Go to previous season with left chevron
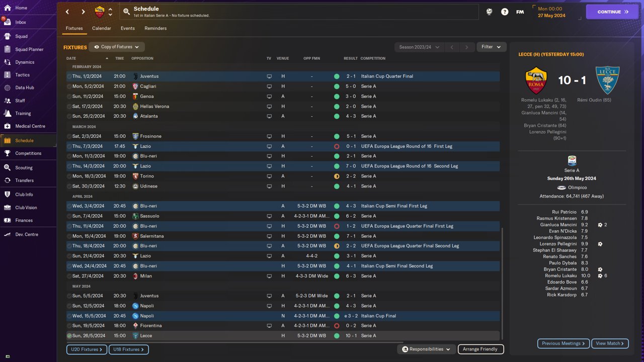644x362 pixels. tap(452, 47)
